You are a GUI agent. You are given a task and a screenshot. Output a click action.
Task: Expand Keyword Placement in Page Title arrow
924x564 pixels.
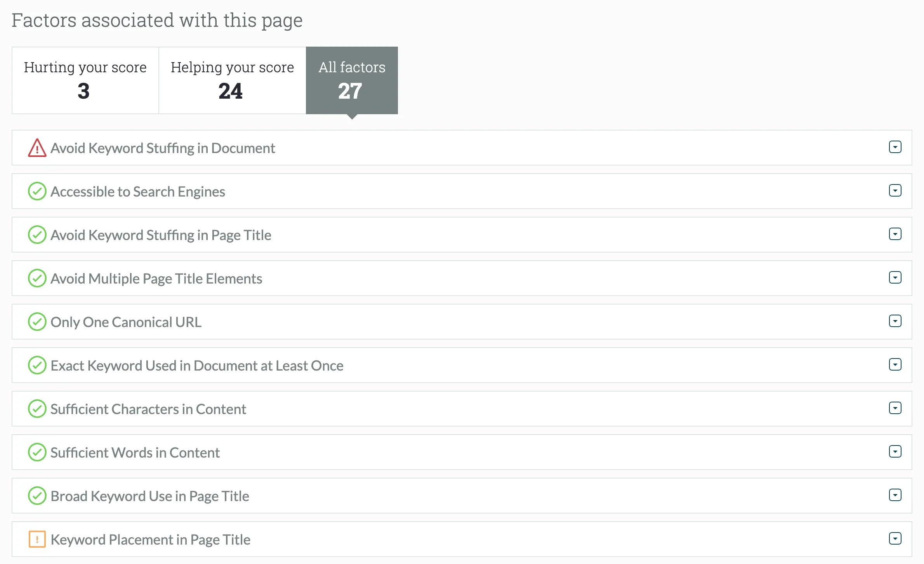tap(895, 539)
